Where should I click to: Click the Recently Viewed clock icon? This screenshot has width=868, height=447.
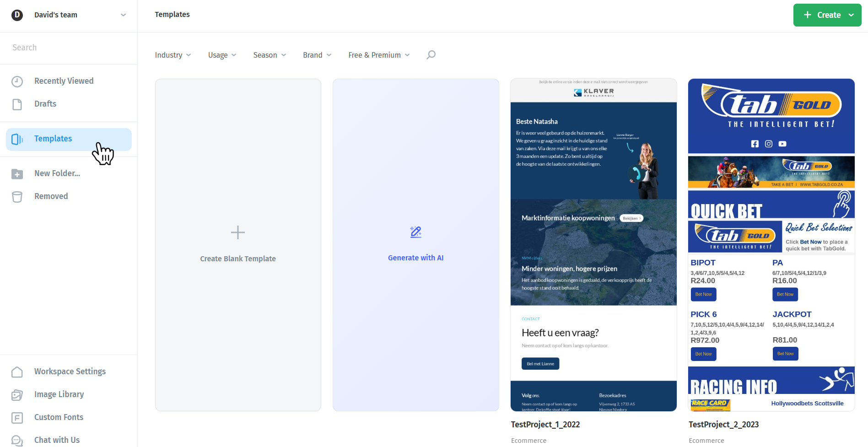click(x=17, y=81)
